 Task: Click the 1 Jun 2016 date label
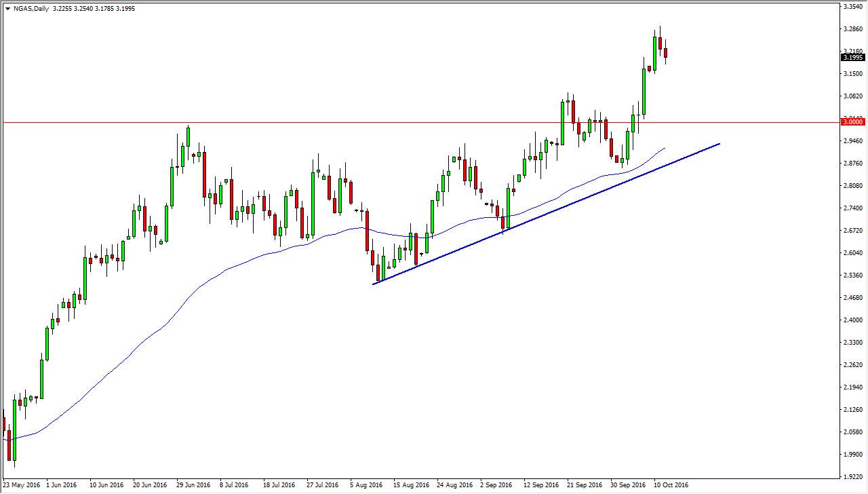point(61,486)
